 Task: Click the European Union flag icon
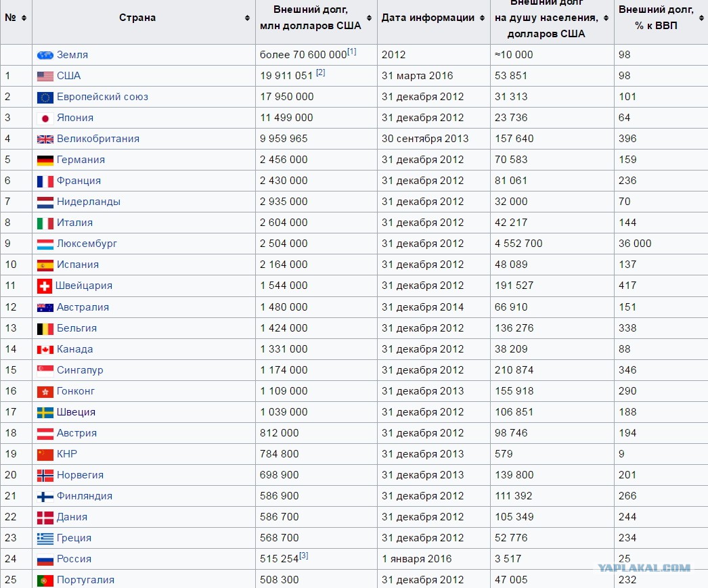45,97
